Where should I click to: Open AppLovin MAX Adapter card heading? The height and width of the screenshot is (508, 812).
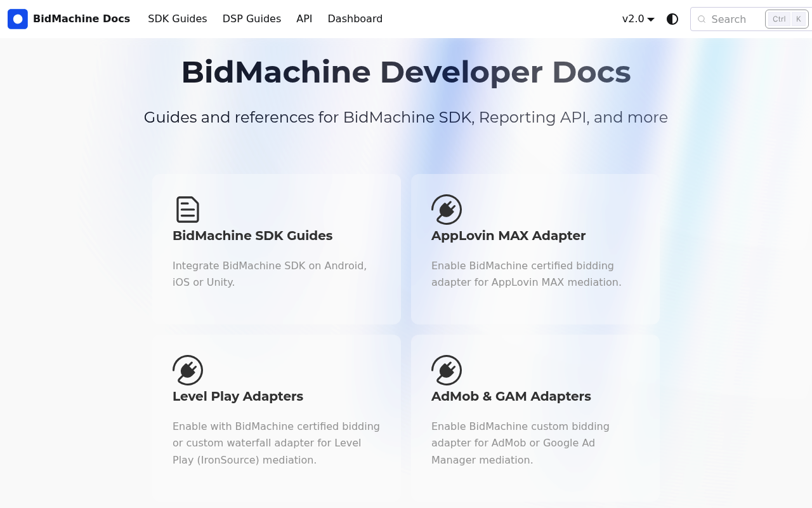coord(508,236)
